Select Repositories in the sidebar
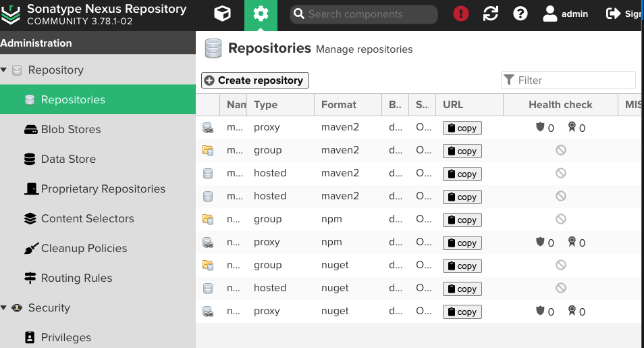The height and width of the screenshot is (348, 644). click(98, 99)
